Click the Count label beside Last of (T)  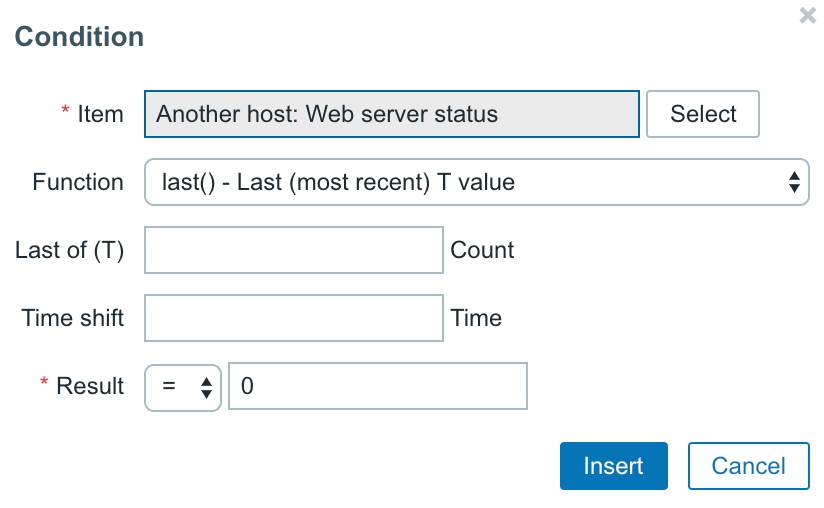pyautogui.click(x=482, y=250)
